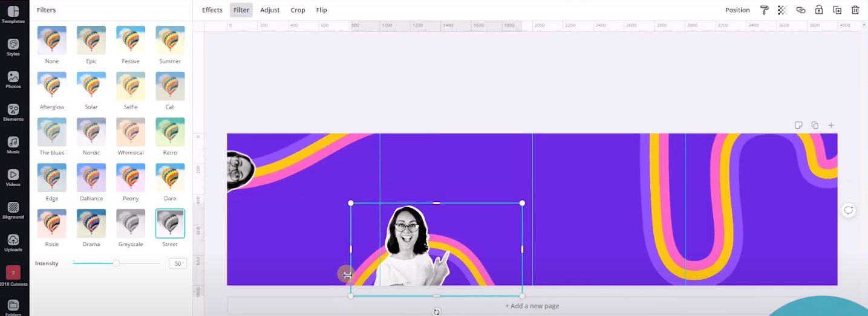The width and height of the screenshot is (868, 316).
Task: Open the Music sidebar panel
Action: [x=13, y=145]
